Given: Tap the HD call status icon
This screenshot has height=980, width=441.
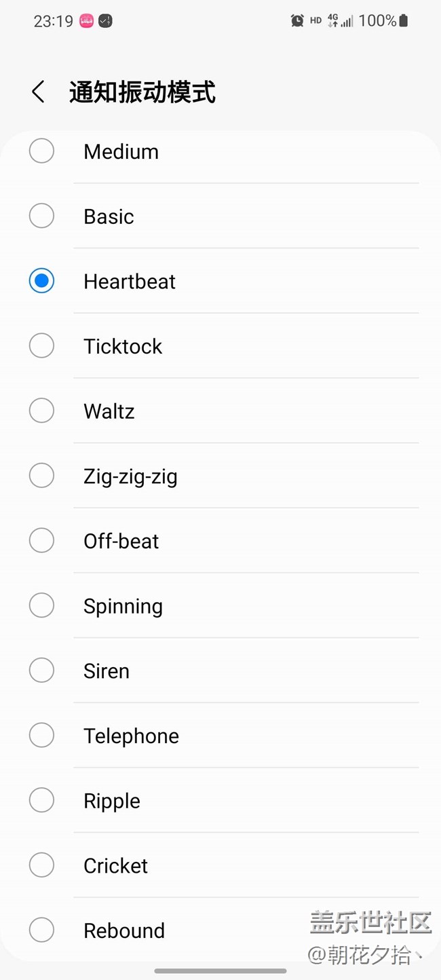Looking at the screenshot, I should pos(315,21).
